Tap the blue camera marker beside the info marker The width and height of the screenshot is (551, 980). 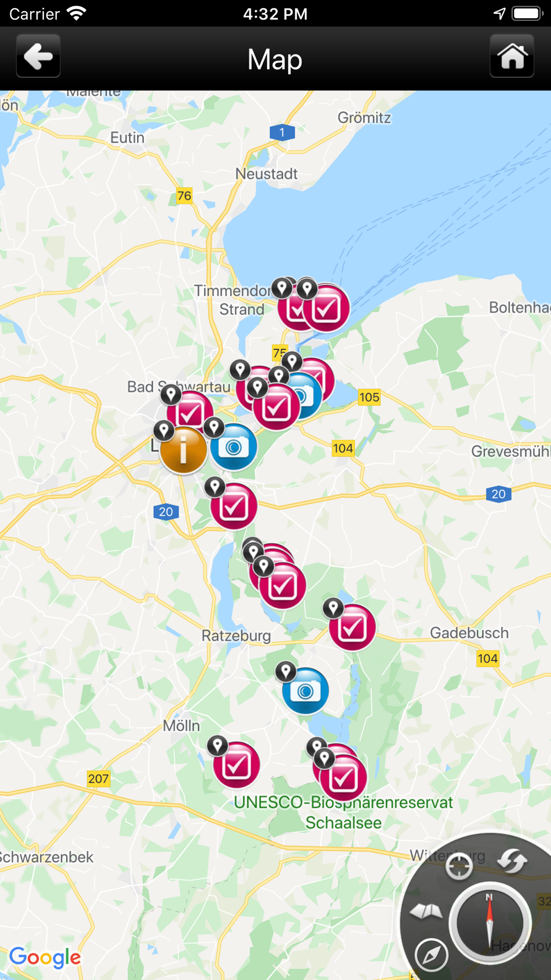[234, 447]
